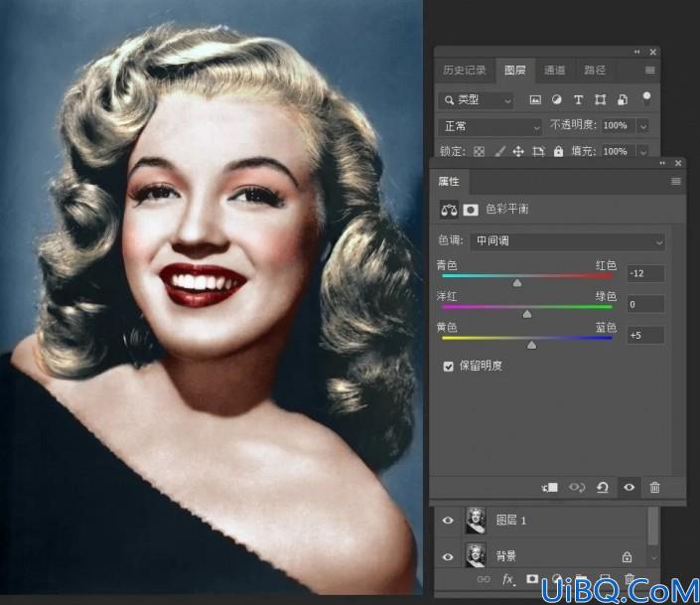The width and height of the screenshot is (700, 605).
Task: Toggle the Preserve Luminosity checkbox
Action: point(448,367)
